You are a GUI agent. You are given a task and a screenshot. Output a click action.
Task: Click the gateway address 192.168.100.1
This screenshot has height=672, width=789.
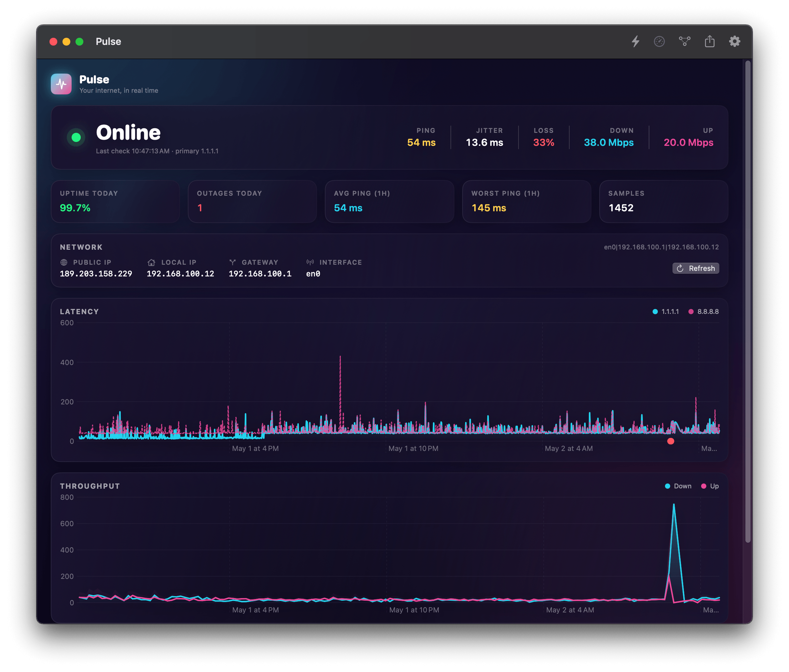click(x=260, y=273)
